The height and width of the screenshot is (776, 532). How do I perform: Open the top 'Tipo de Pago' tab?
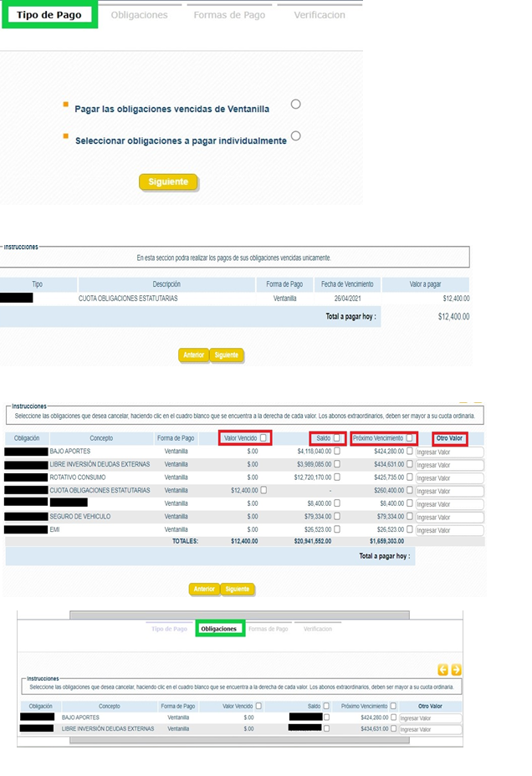point(49,15)
